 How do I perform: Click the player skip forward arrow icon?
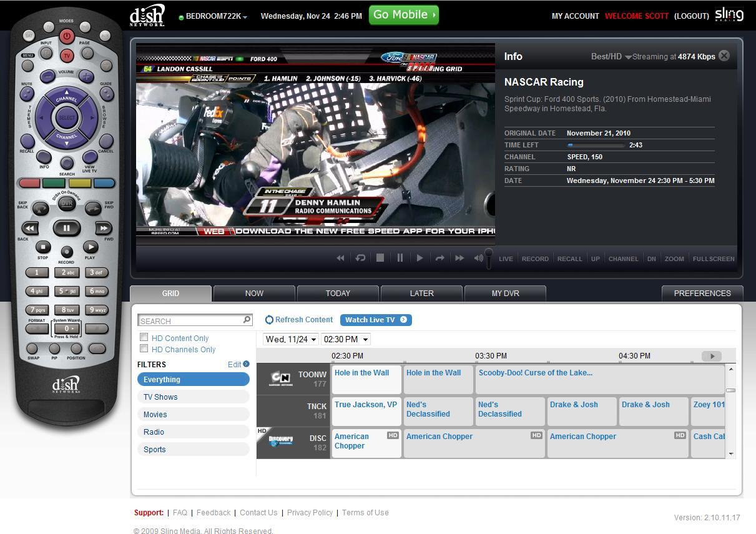(439, 258)
